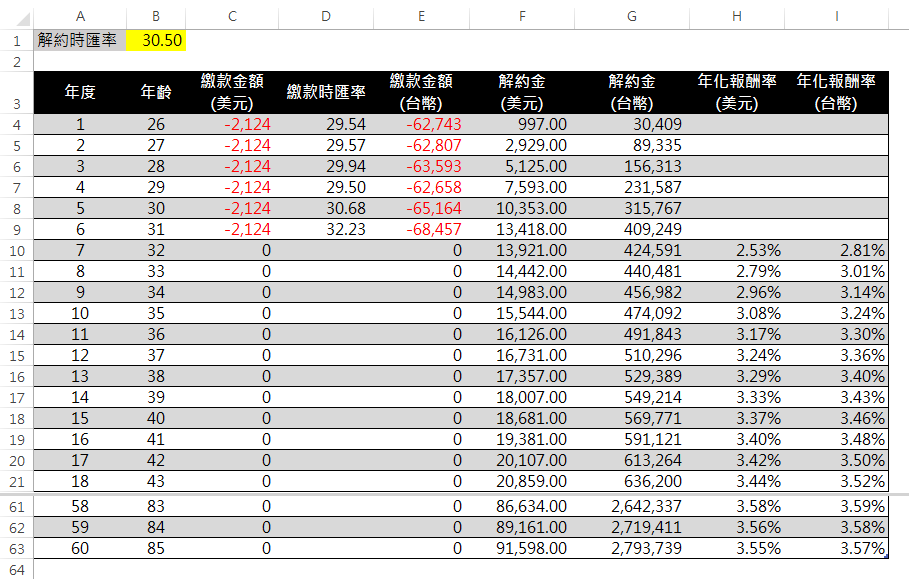Click surrender value cell 997.00

(x=522, y=124)
